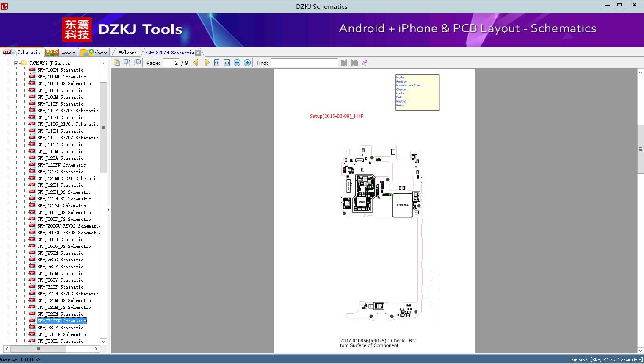Click the copy page icon in the toolbar

(116, 63)
